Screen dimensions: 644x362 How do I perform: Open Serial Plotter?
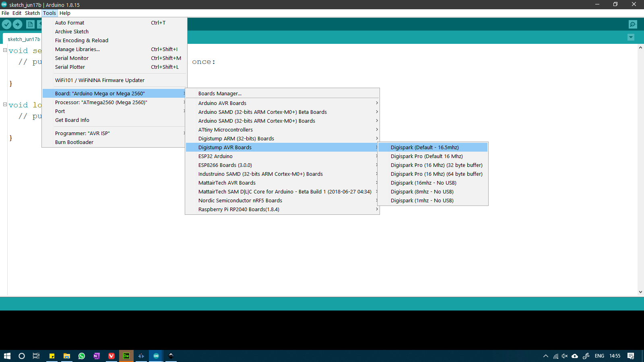point(115,67)
